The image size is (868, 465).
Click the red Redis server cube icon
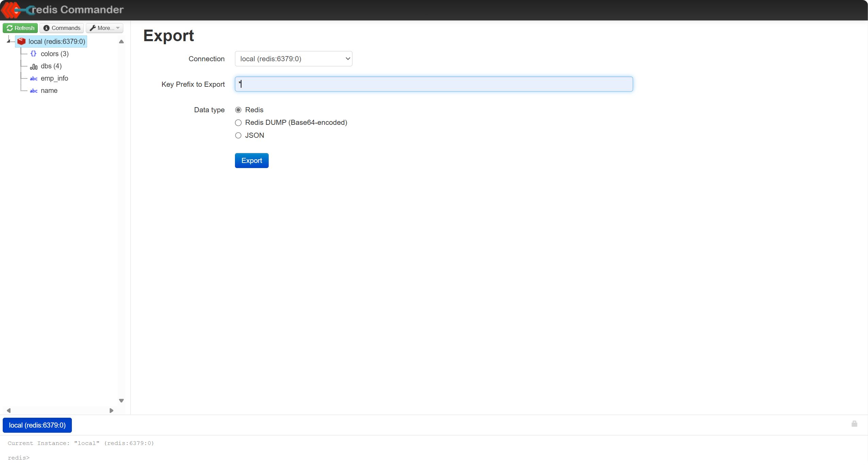[x=21, y=41]
